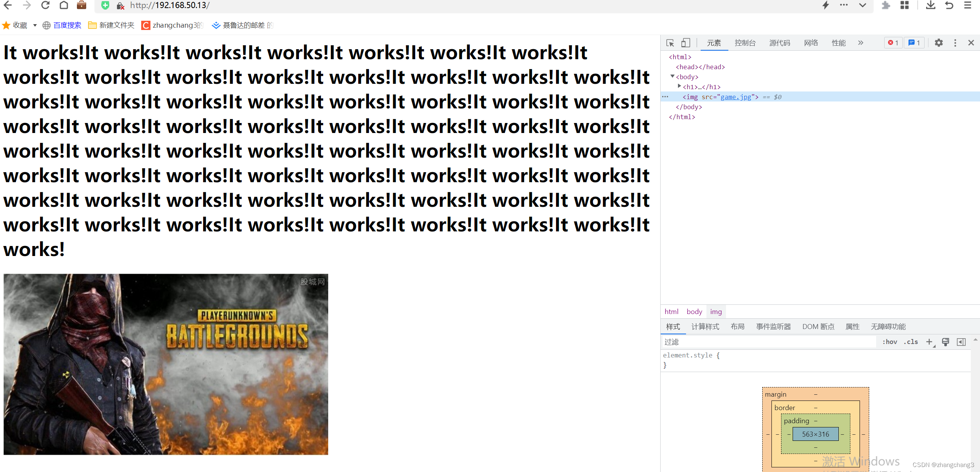Activate the DevTools inspect element picker
The image size is (980, 472).
pos(670,43)
